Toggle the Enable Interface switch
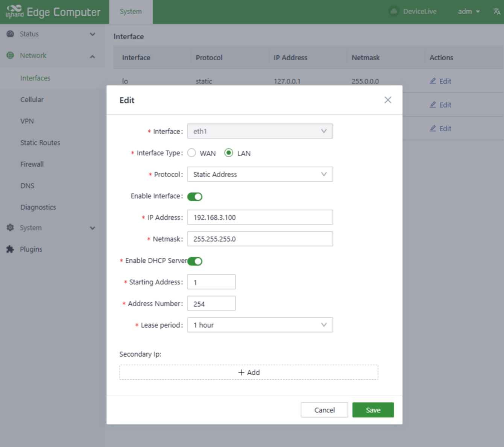This screenshot has height=447, width=504. coord(195,196)
